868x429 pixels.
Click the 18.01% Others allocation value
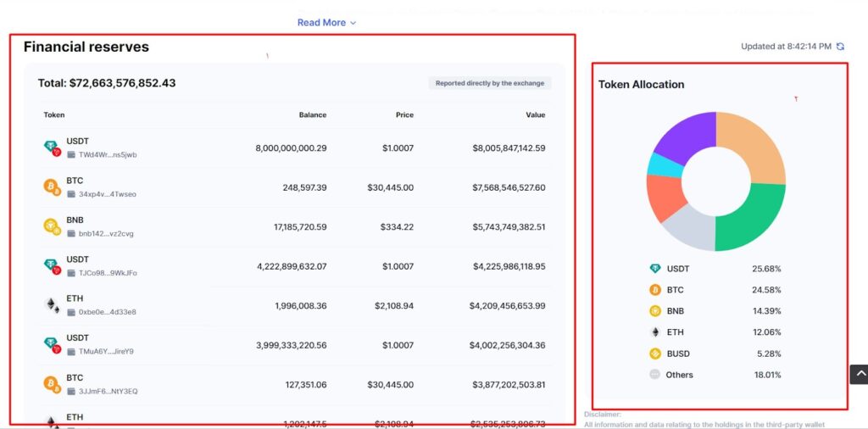pos(767,375)
